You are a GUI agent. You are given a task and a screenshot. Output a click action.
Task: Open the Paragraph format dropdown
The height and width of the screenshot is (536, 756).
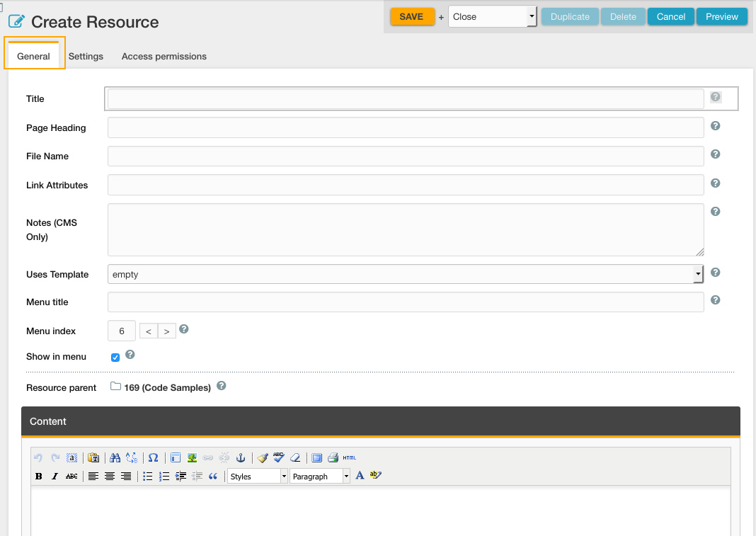320,477
